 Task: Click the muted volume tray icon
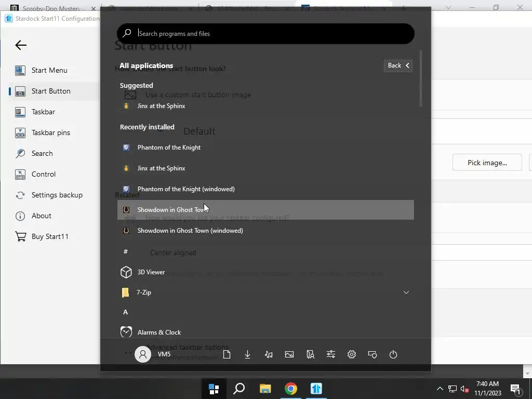coord(465,389)
